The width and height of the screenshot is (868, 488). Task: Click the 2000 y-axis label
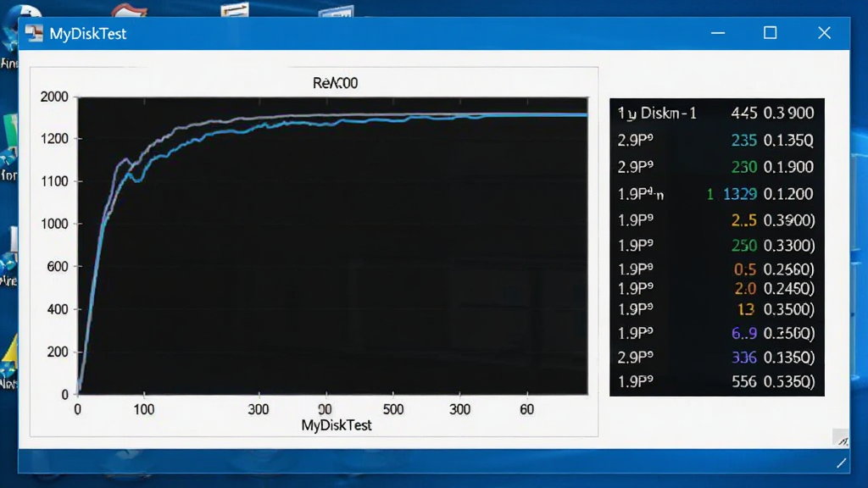click(x=54, y=97)
